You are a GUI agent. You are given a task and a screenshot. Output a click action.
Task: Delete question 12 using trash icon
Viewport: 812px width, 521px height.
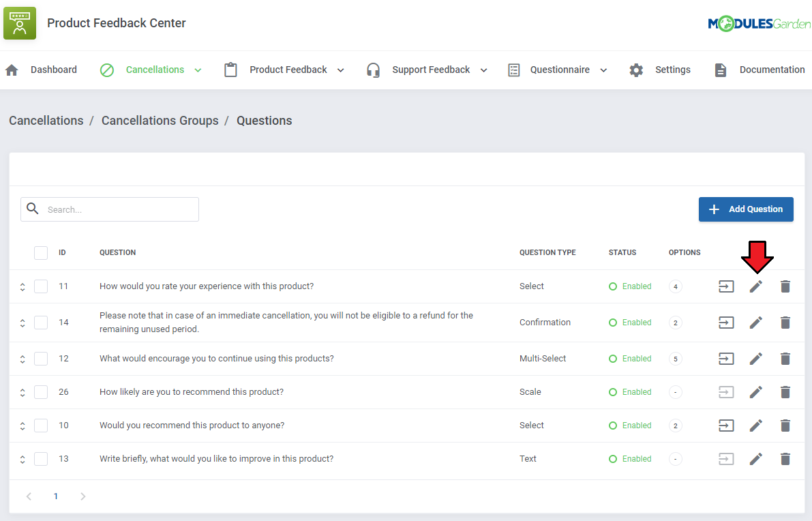[785, 359]
